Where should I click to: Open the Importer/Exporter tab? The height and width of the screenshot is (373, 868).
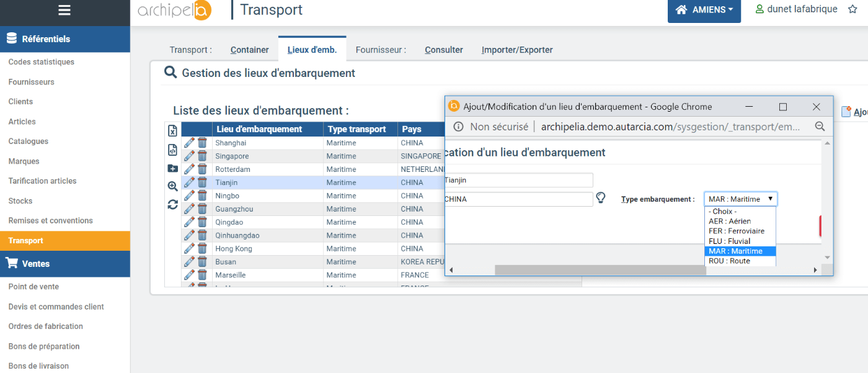click(x=516, y=50)
